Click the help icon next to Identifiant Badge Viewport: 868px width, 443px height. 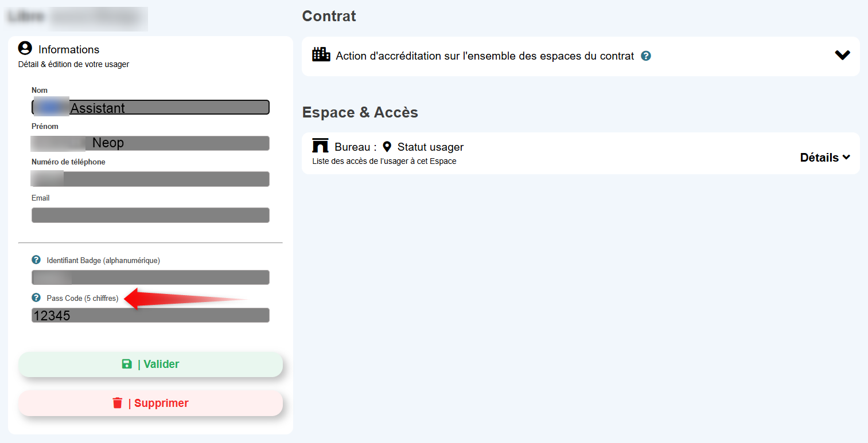(36, 260)
